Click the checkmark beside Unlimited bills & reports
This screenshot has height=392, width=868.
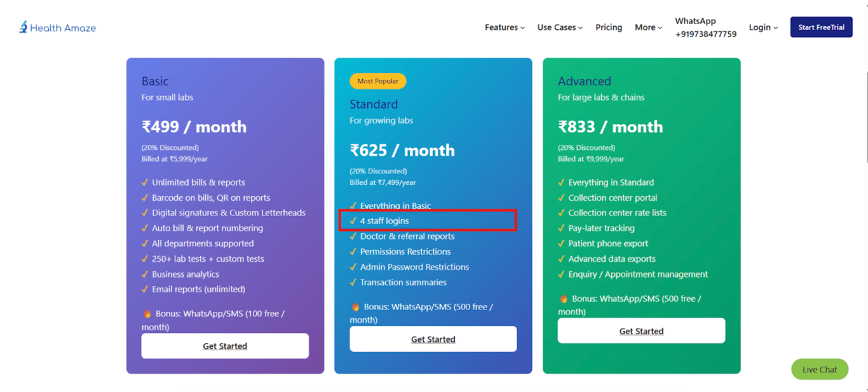point(145,182)
